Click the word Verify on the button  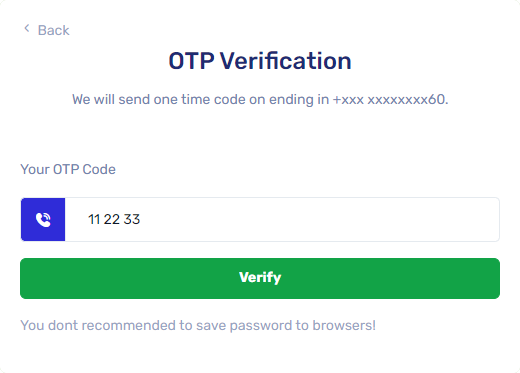[x=260, y=277]
